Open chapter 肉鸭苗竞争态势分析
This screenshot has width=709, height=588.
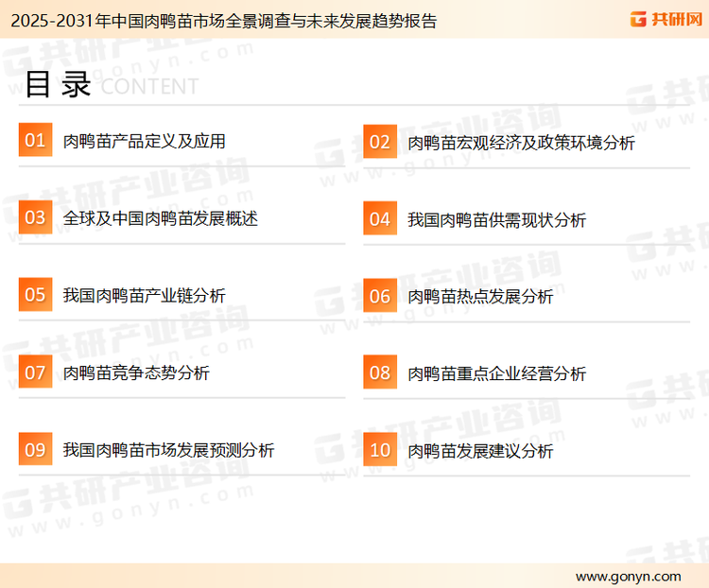click(x=136, y=373)
